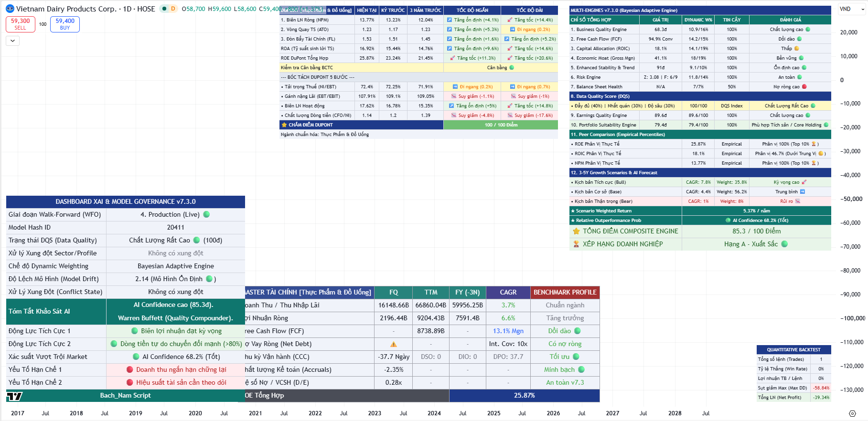Viewport: 868px width, 421px height.
Task: Click the medal icon beside XẾP HẠNG DOANH NGHIỆP
Action: click(x=576, y=244)
